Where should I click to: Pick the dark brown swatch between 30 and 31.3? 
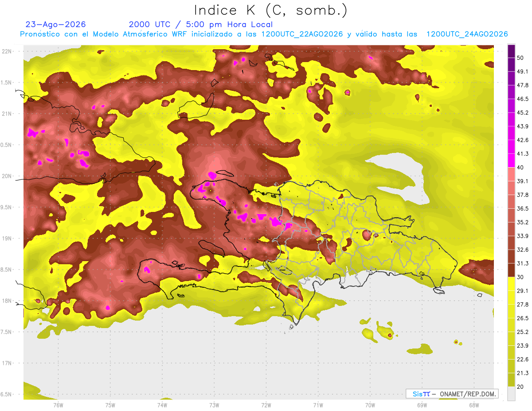(511, 270)
